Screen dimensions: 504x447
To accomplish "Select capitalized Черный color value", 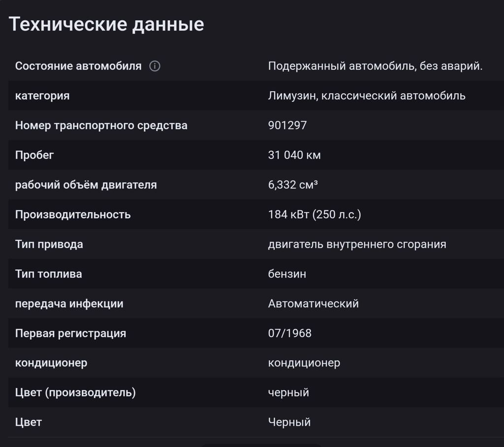I will click(x=289, y=422).
